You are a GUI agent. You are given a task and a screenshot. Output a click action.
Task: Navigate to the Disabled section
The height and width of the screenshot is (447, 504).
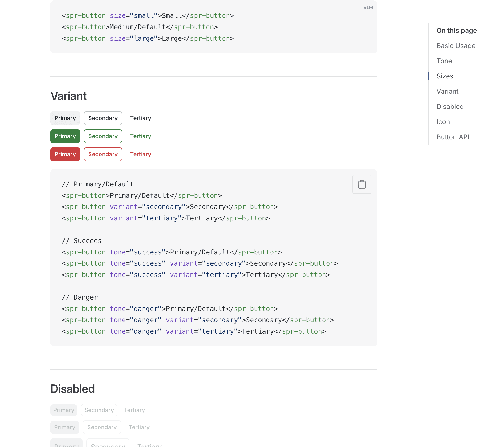tap(450, 106)
